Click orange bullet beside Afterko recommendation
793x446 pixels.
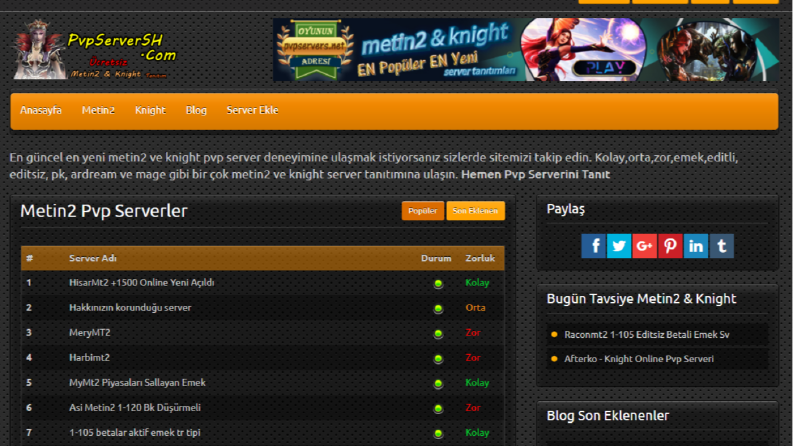[554, 359]
